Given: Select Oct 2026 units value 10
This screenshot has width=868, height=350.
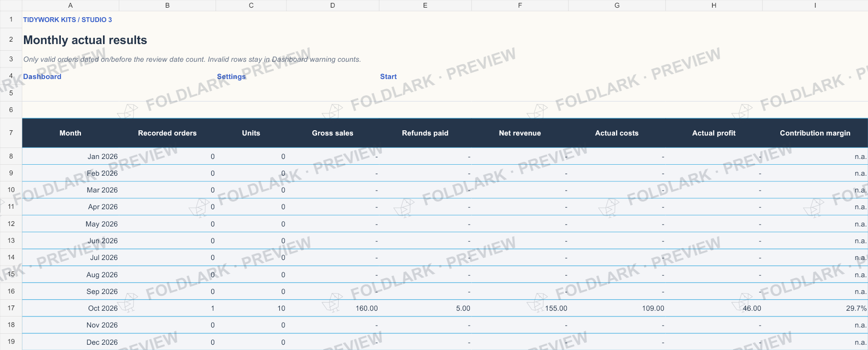Looking at the screenshot, I should point(251,308).
